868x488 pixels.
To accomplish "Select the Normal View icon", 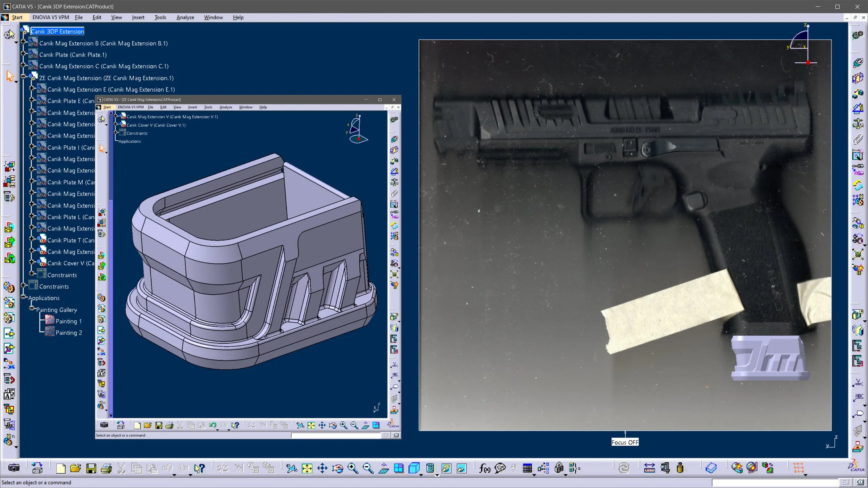I will click(x=384, y=468).
